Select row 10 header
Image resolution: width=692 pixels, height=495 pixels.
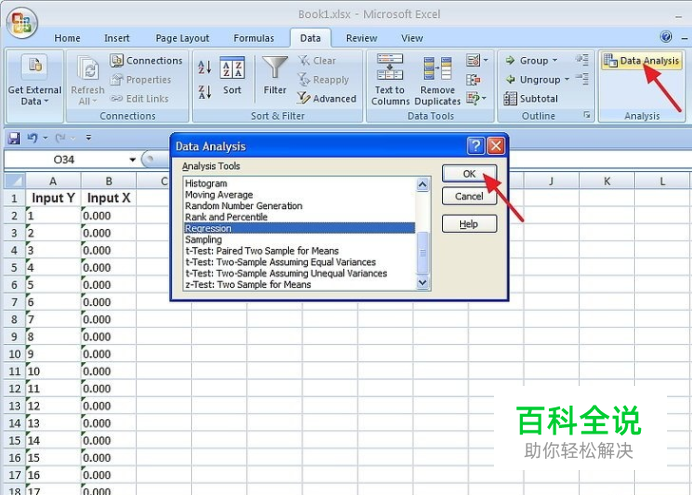[15, 354]
